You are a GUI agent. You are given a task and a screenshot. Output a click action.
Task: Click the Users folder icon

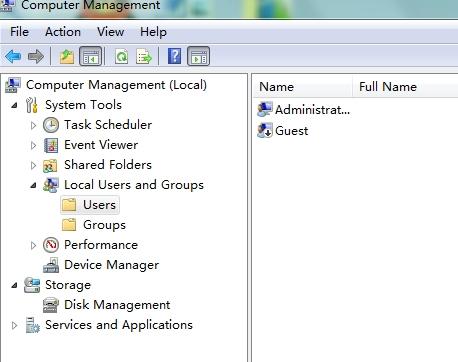click(x=69, y=205)
